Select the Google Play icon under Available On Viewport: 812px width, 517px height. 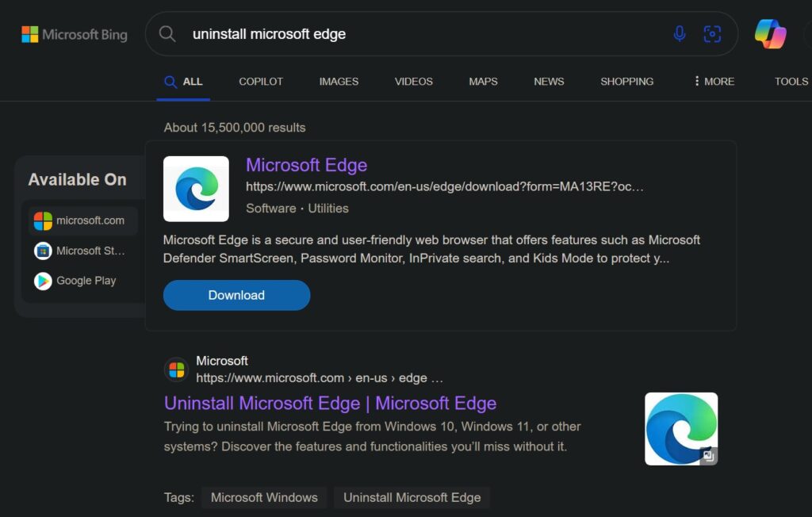pos(44,281)
